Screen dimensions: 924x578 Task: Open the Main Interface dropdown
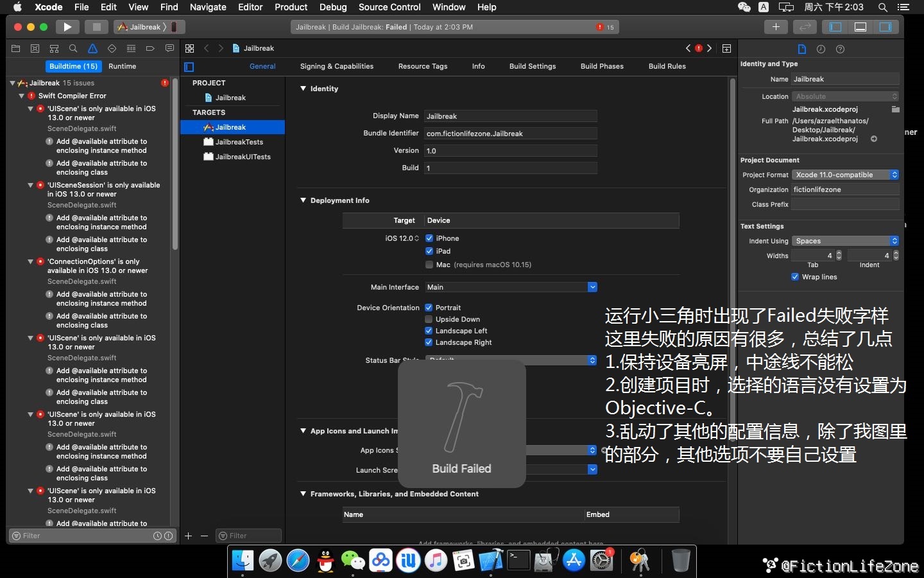(x=592, y=287)
